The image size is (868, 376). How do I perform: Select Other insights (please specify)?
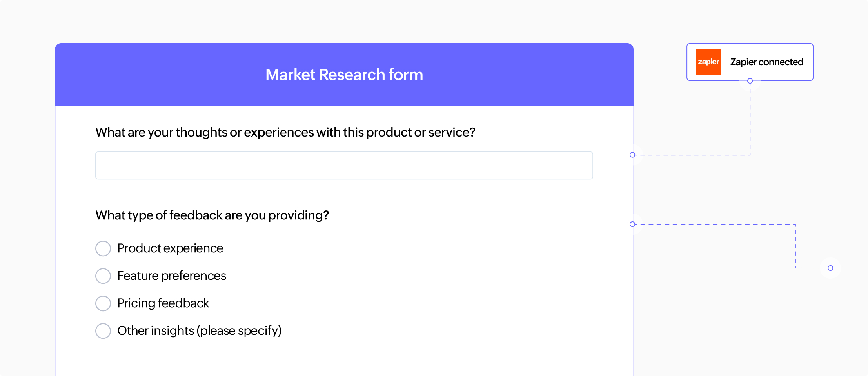click(103, 330)
